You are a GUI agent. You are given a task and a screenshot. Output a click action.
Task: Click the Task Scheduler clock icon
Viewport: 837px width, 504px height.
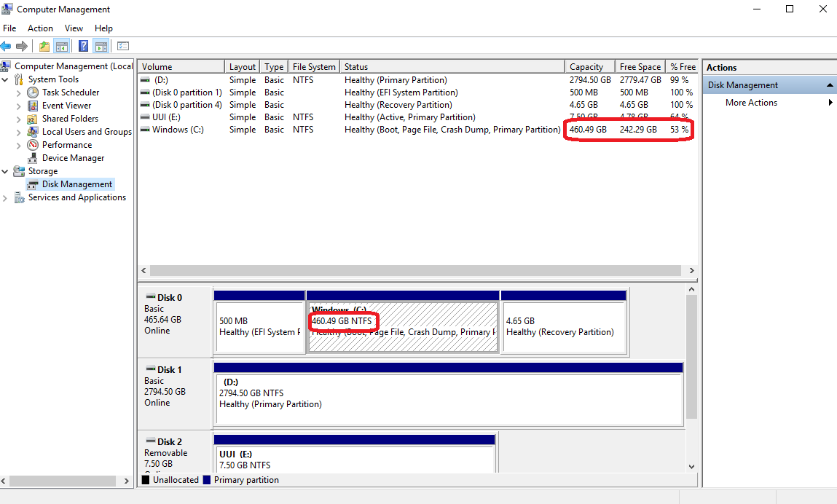[x=32, y=92]
